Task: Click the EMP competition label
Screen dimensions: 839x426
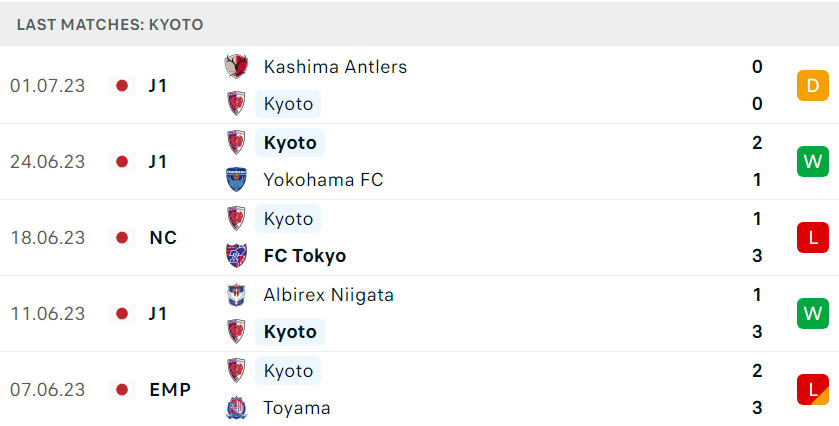Action: [170, 390]
